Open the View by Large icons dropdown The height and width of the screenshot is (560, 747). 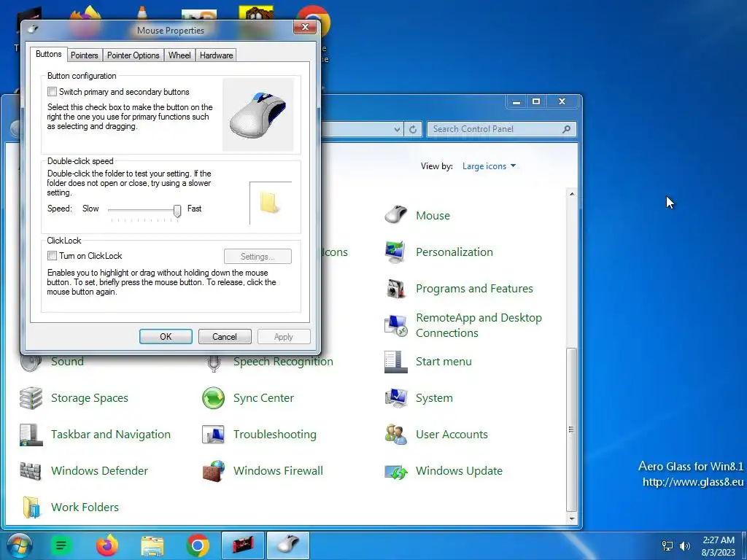pyautogui.click(x=489, y=166)
